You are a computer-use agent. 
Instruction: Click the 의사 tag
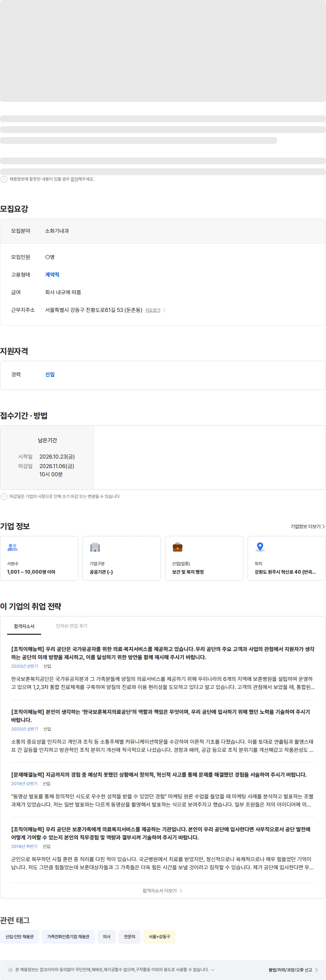pyautogui.click(x=107, y=937)
